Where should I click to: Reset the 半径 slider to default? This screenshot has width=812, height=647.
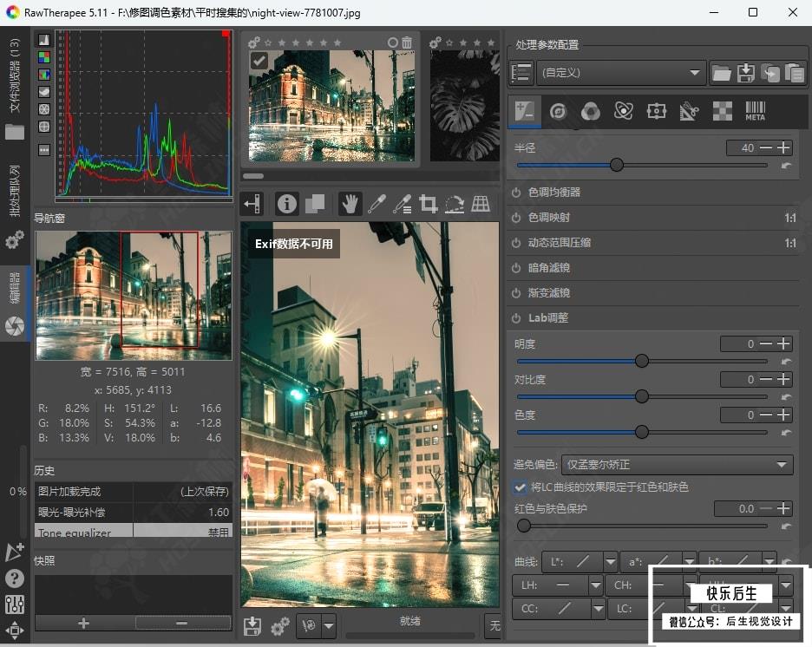point(786,166)
